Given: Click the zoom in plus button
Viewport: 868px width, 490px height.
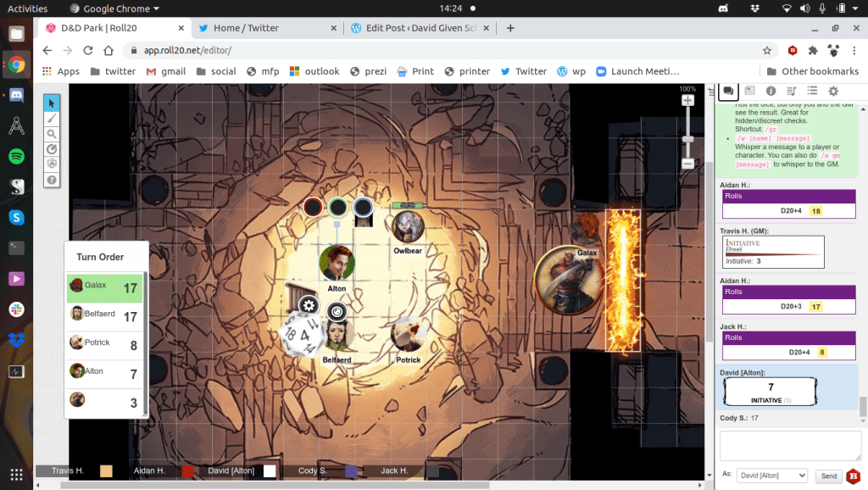Looking at the screenshot, I should 688,100.
